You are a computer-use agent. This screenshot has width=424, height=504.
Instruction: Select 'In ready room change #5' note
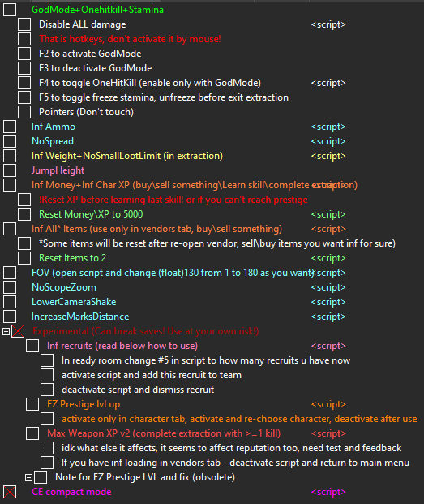pyautogui.click(x=206, y=360)
